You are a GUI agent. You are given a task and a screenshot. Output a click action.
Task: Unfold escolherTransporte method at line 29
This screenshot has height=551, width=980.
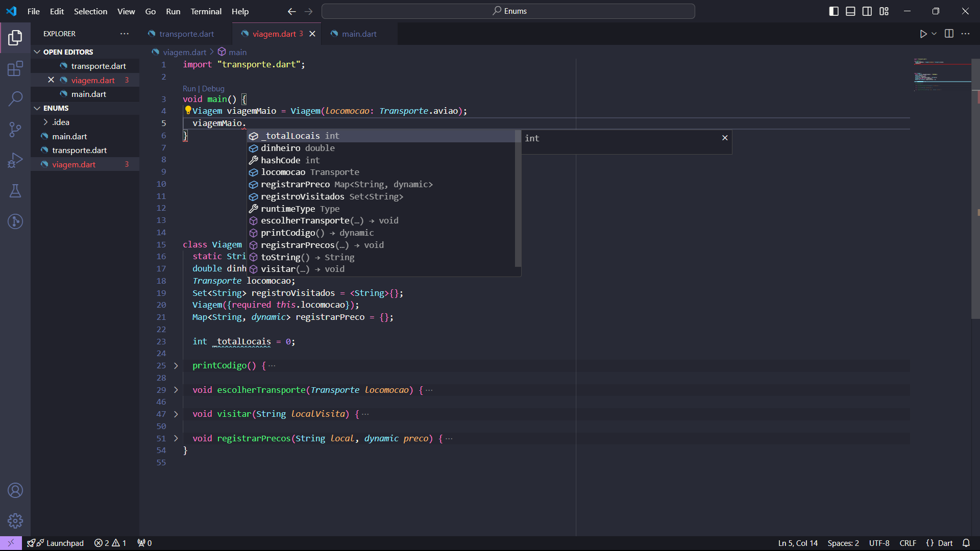coord(176,390)
